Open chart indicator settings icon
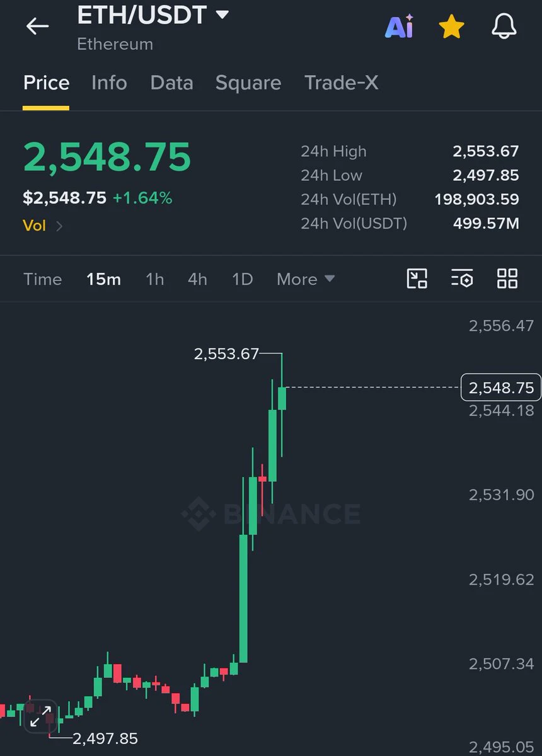Screen dimensions: 542x756 tap(462, 278)
